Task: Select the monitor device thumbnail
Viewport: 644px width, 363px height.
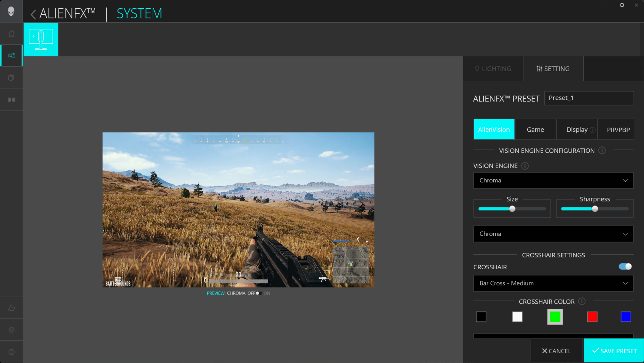Action: tap(41, 39)
